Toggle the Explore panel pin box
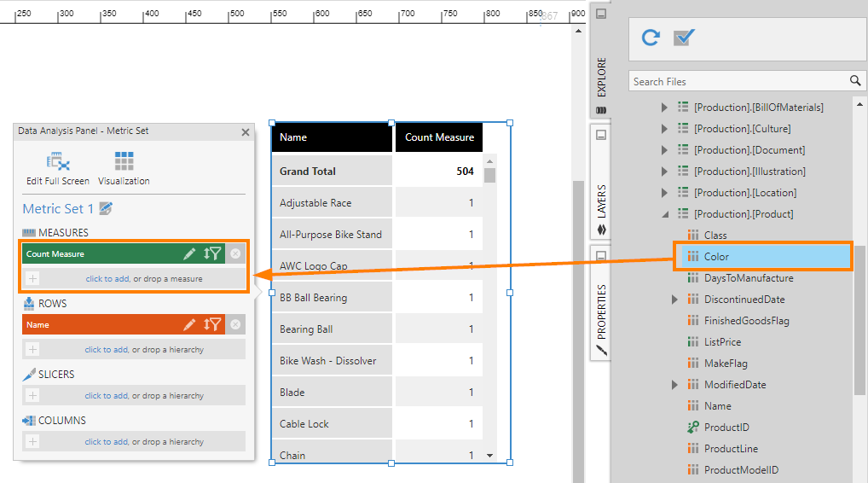868x483 pixels. [x=600, y=14]
